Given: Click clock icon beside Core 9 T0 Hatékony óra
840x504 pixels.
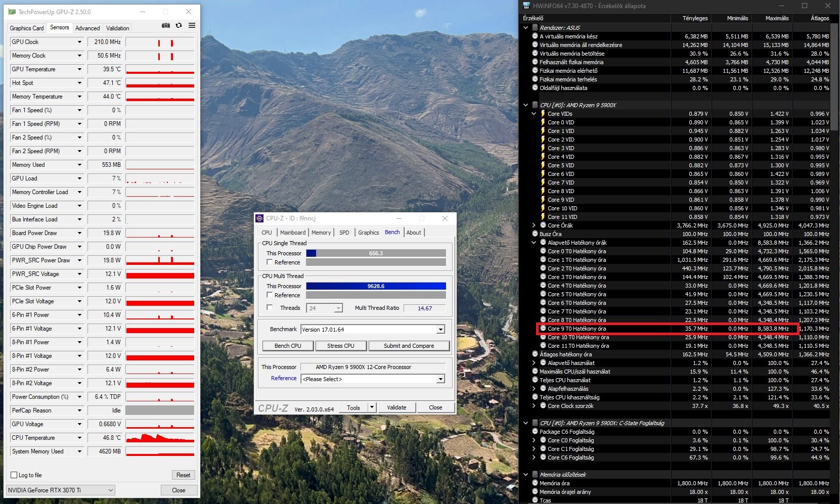Looking at the screenshot, I should [543, 329].
